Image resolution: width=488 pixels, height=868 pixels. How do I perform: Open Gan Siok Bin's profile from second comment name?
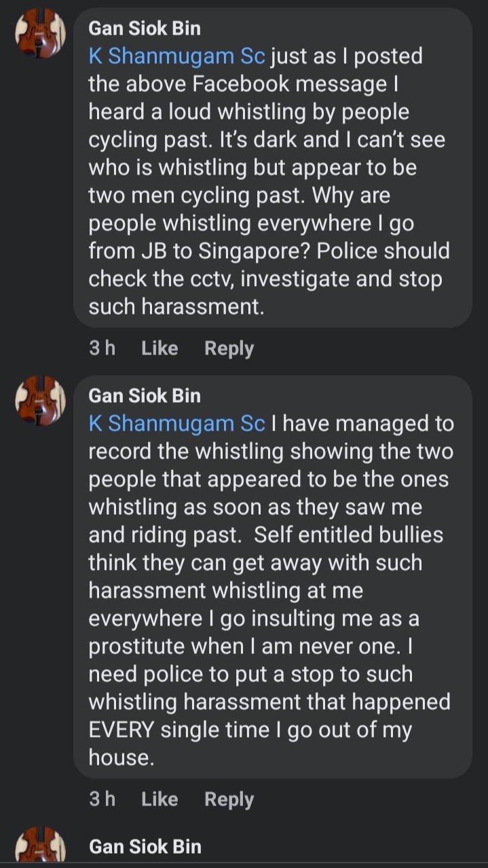click(145, 395)
